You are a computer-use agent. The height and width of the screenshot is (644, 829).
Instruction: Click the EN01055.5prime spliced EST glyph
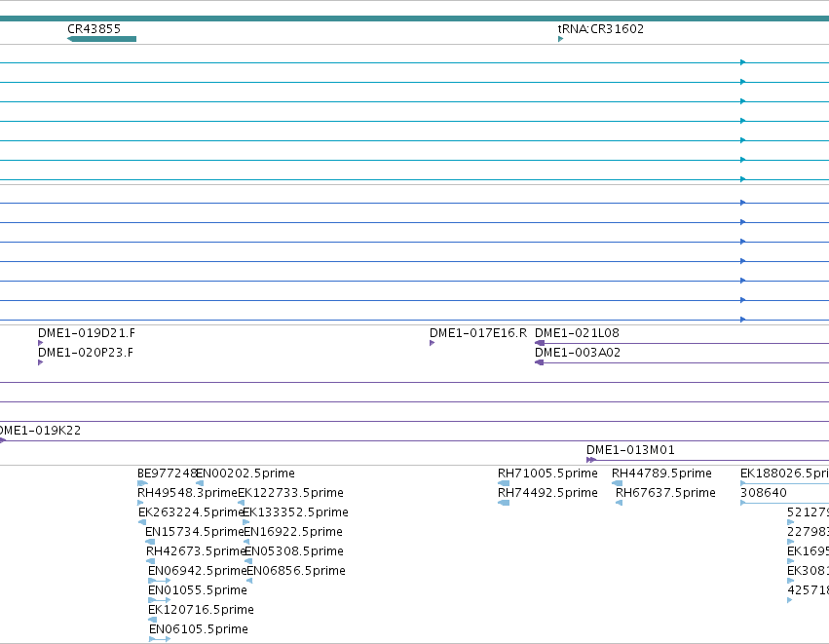[x=160, y=600]
